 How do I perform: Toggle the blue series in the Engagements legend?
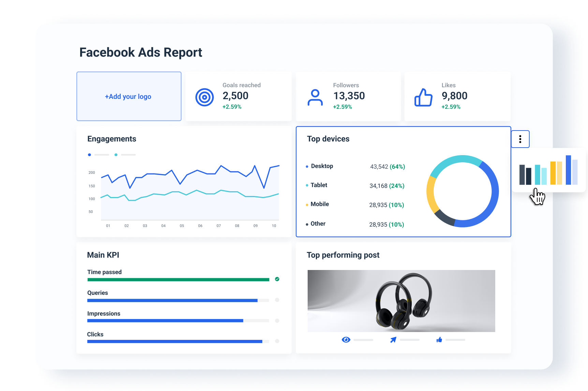point(89,154)
